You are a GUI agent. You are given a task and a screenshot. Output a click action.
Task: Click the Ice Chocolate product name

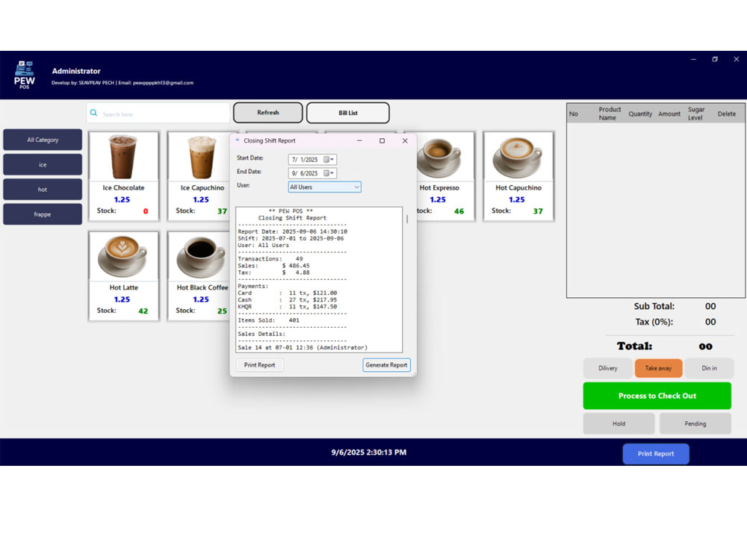(123, 187)
